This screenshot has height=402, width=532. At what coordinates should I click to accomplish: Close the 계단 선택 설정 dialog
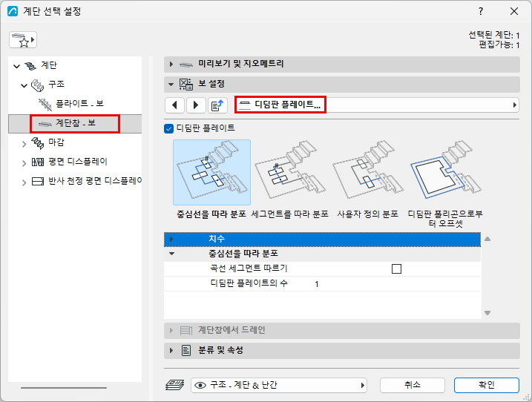[514, 12]
